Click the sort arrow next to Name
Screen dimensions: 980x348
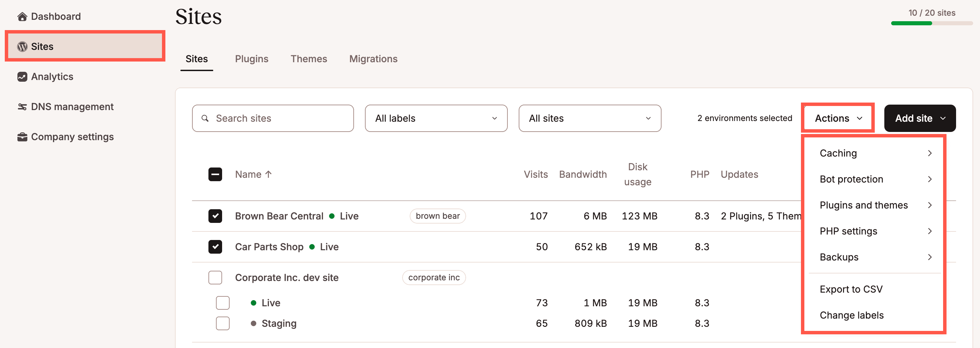pyautogui.click(x=268, y=174)
